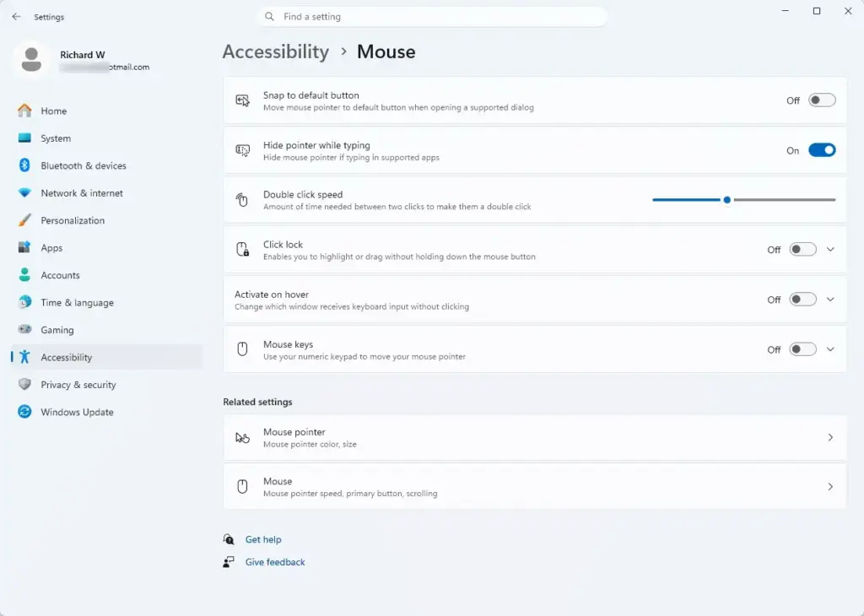Click the Mouse keys icon
The image size is (864, 616).
[242, 349]
